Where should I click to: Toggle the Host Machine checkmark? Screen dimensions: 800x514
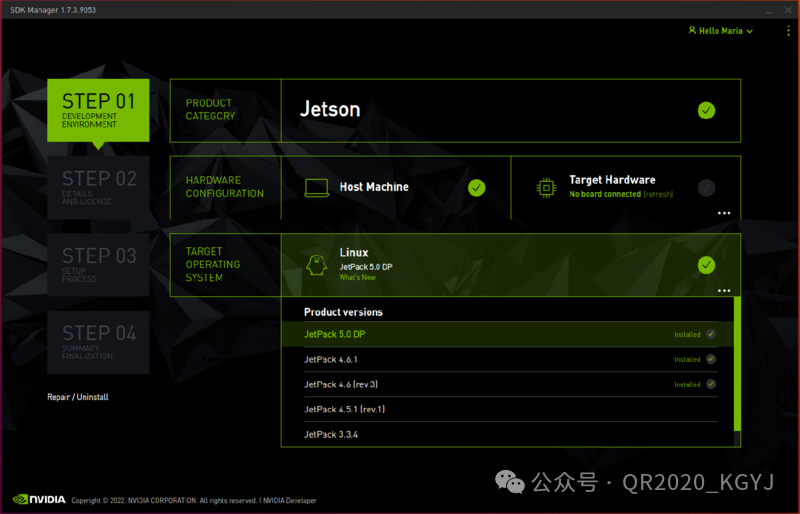point(477,187)
